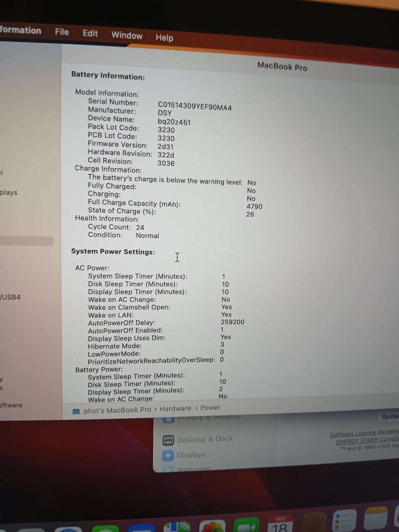Image resolution: width=399 pixels, height=532 pixels.
Task: Open the Window menu
Action: pyautogui.click(x=127, y=35)
